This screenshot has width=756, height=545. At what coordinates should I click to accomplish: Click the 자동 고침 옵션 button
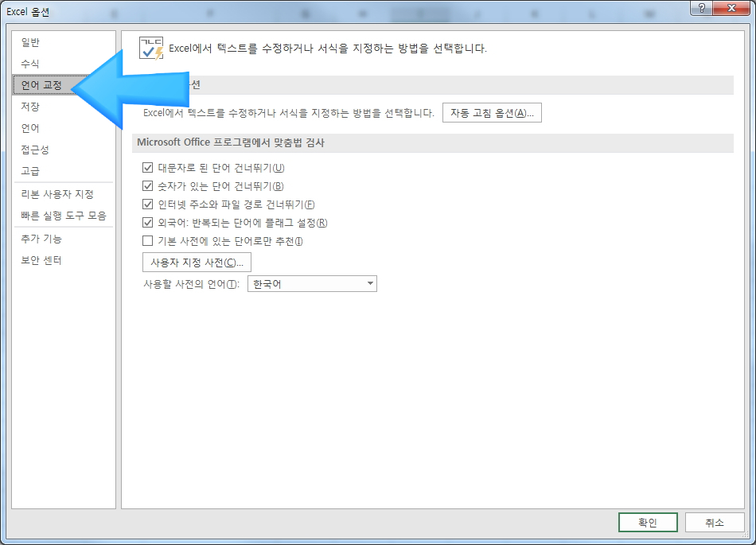[492, 113]
